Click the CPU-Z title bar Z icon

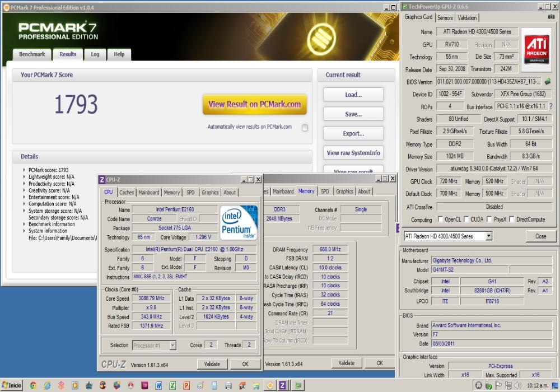click(102, 180)
